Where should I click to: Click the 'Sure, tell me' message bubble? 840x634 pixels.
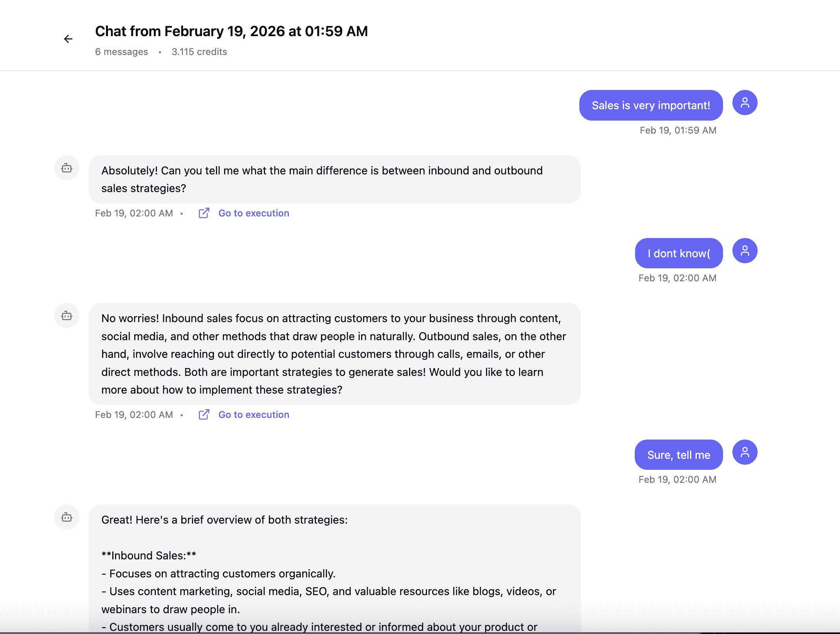tap(678, 455)
